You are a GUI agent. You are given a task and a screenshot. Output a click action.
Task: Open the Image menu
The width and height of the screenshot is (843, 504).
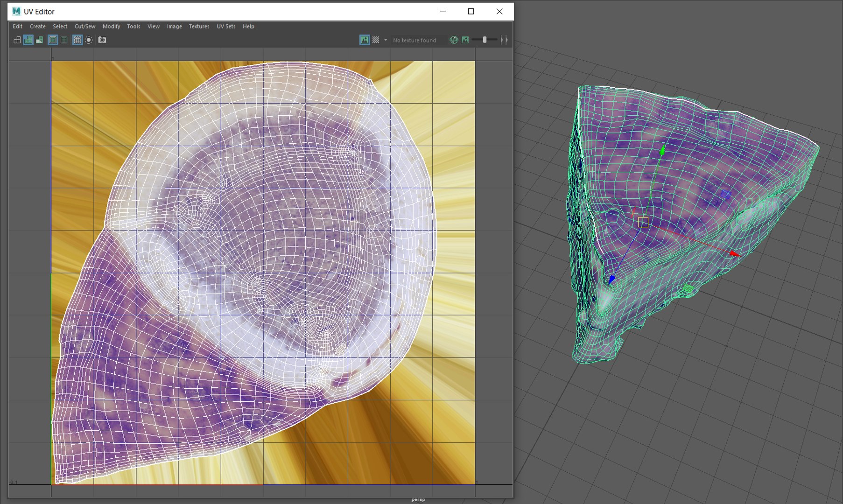pos(175,27)
